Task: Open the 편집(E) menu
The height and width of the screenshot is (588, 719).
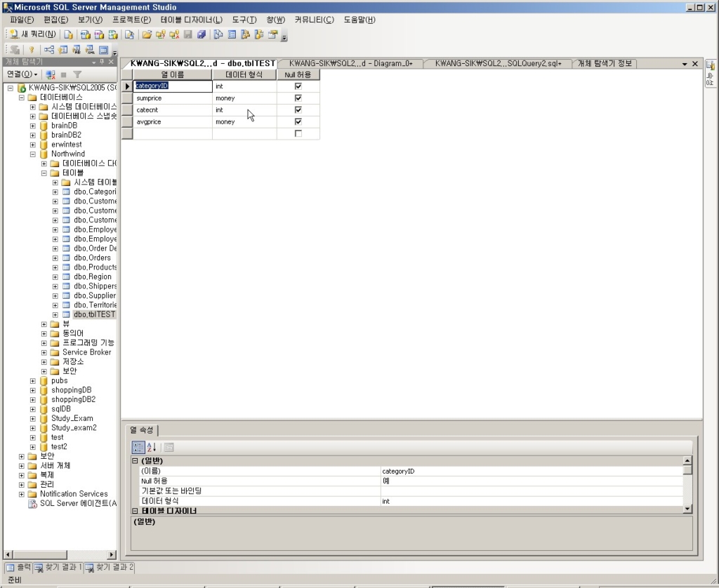Action: coord(56,20)
